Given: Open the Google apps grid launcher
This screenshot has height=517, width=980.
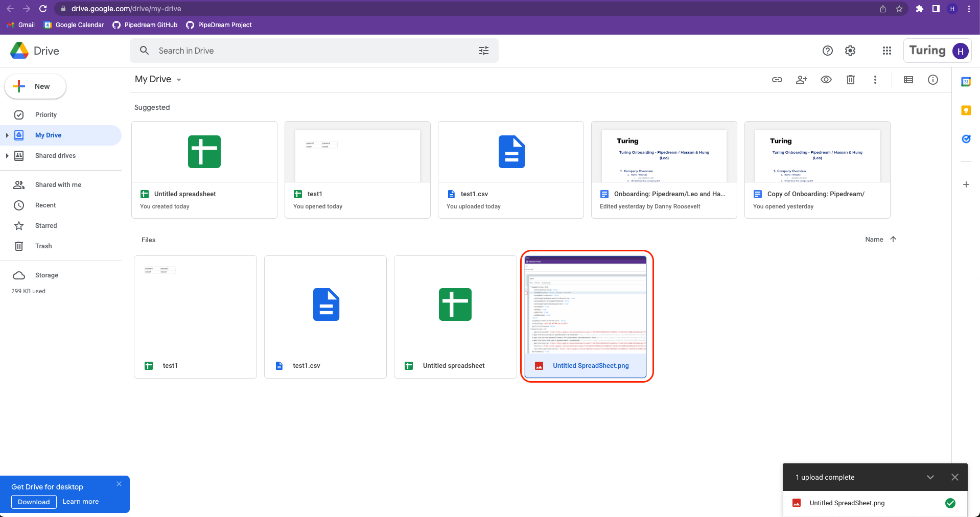Looking at the screenshot, I should [886, 51].
